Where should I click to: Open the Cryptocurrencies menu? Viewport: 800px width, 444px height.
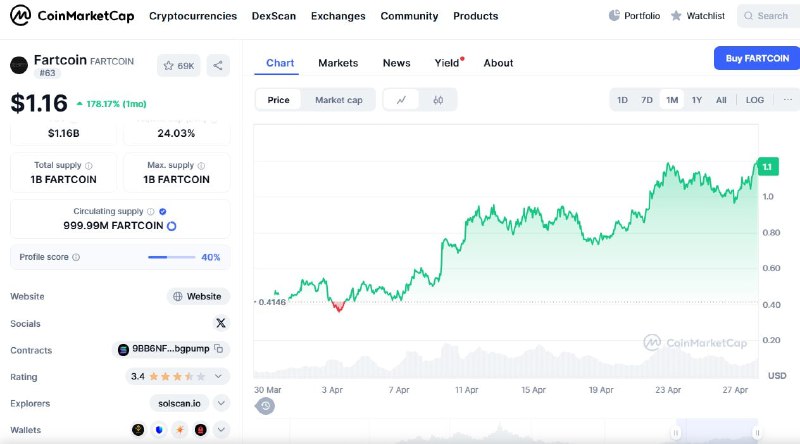pyautogui.click(x=193, y=16)
